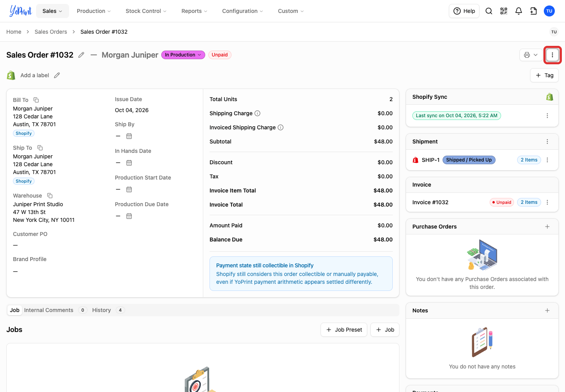Image resolution: width=565 pixels, height=392 pixels.
Task: Show Invoiced Shipping Charge info icon
Action: [x=281, y=127]
